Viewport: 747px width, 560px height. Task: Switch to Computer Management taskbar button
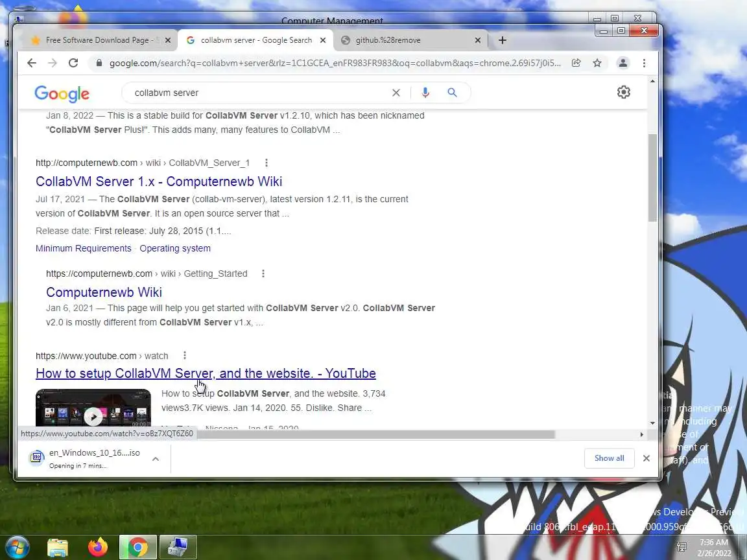tap(178, 547)
